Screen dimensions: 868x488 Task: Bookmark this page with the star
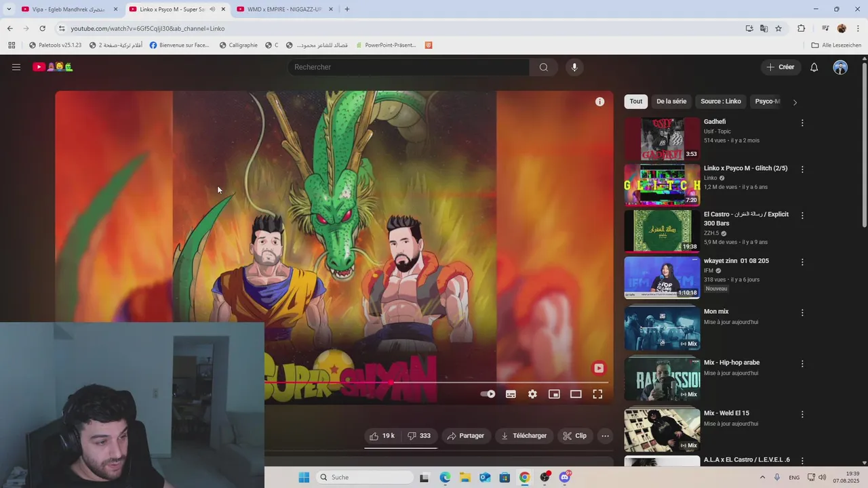(778, 28)
